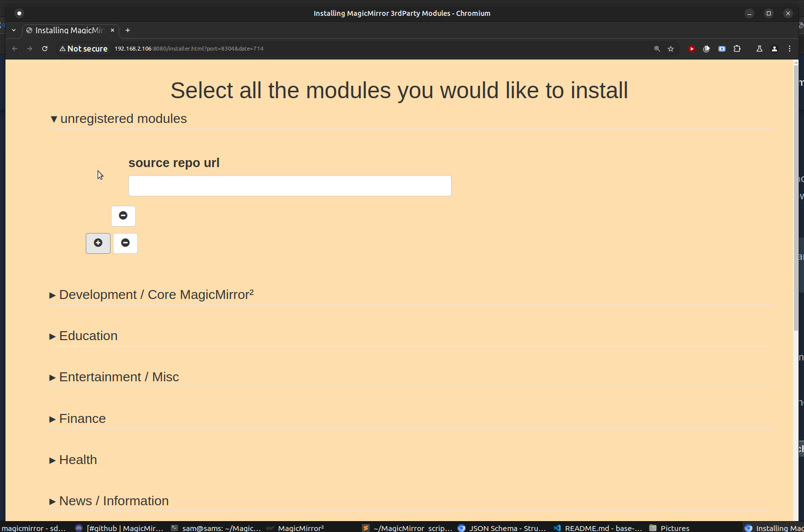Click the Not secure site info indicator
Screen dimensions: 804x532
pos(83,49)
